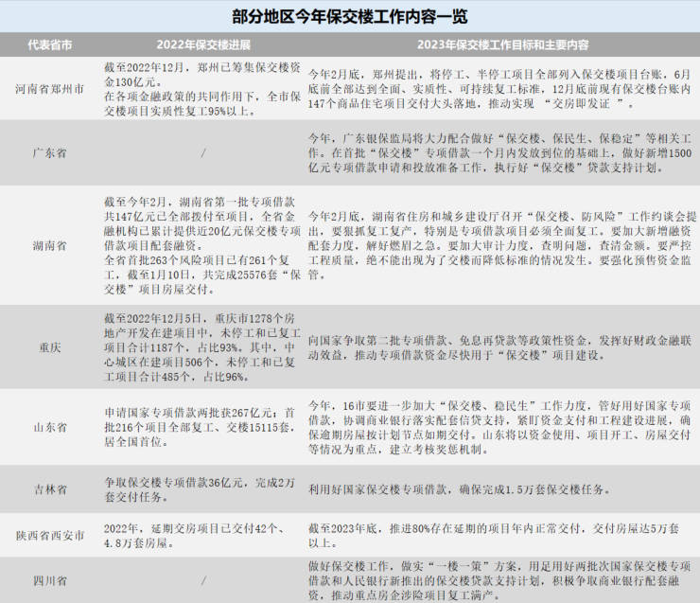
Task: Select the 2022年保交楼进展 column header
Action: 203,44
